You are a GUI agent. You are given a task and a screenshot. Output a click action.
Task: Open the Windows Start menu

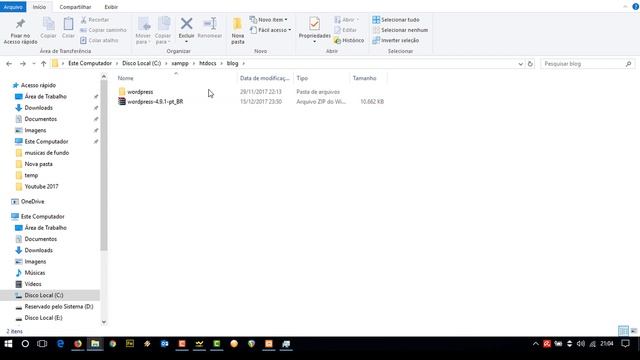click(8, 344)
